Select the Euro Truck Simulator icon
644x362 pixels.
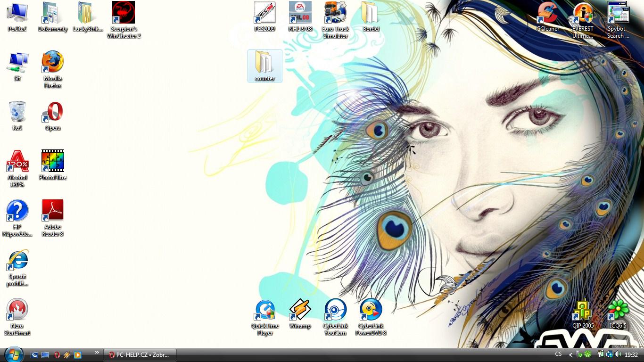[x=335, y=13]
